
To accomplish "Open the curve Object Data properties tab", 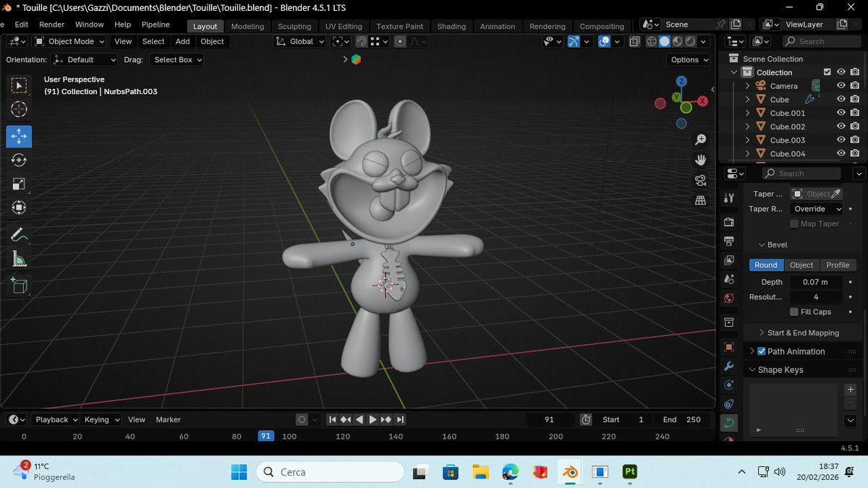I will click(729, 423).
